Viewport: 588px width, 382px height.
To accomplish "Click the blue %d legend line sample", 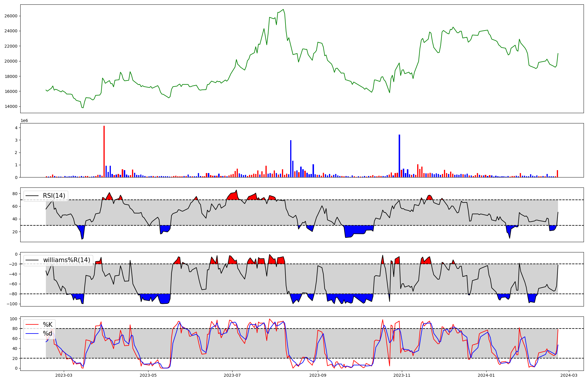I will coord(32,333).
